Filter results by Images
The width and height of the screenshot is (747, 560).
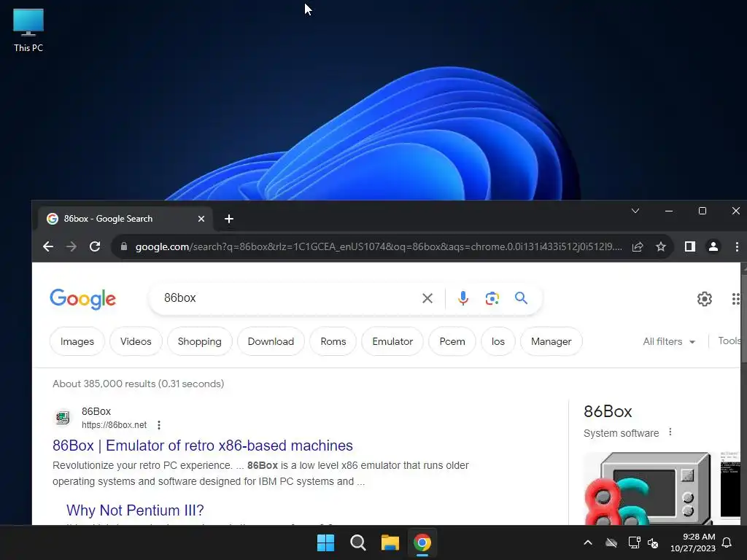[77, 341]
